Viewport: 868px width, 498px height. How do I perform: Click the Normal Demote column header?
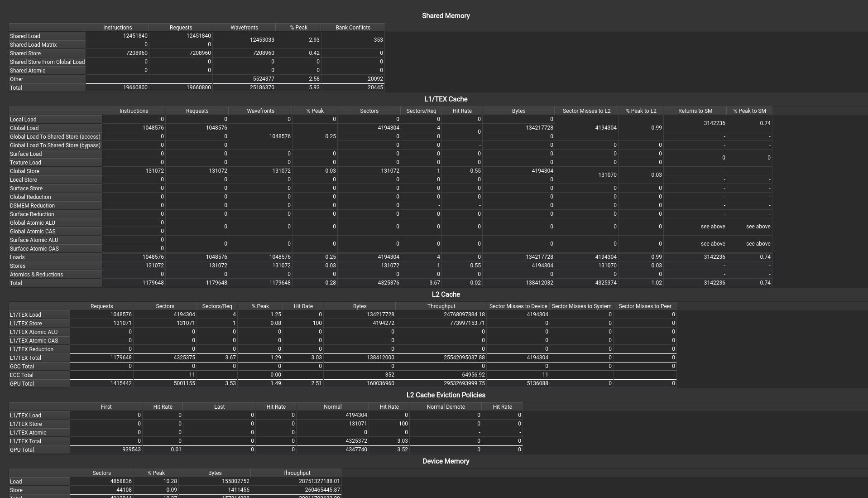coord(445,407)
